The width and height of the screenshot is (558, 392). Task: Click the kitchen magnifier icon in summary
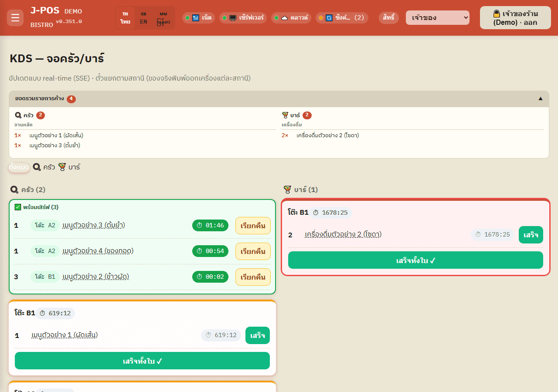18,115
